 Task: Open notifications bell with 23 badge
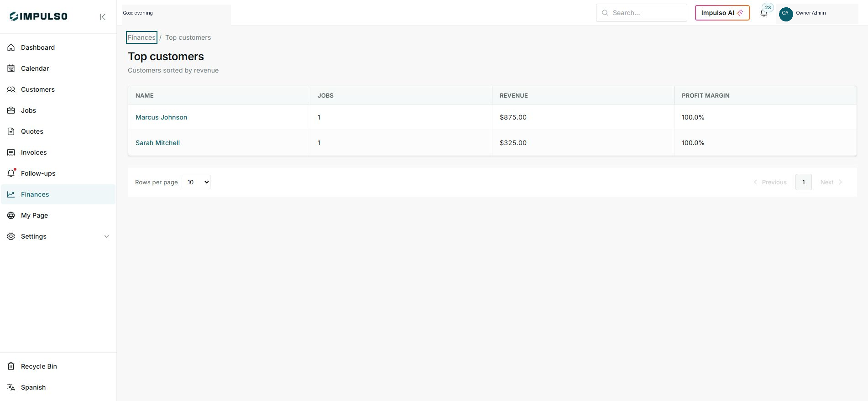click(x=764, y=13)
